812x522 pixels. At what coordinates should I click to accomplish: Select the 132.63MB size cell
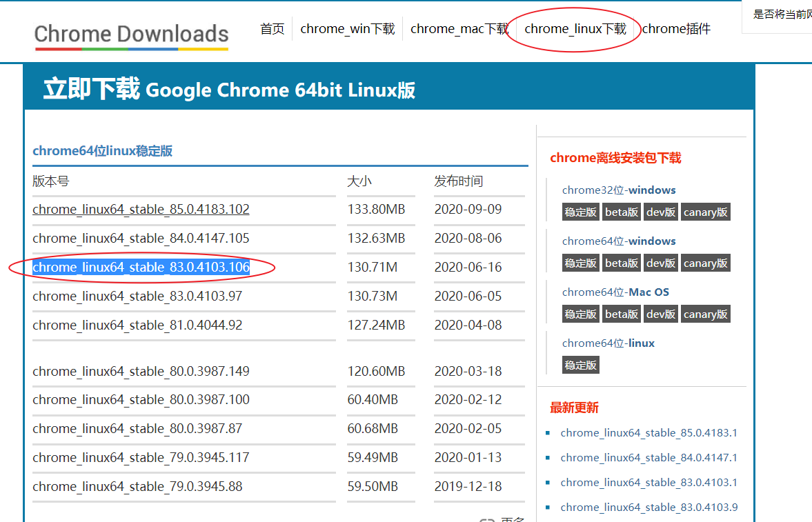click(376, 238)
